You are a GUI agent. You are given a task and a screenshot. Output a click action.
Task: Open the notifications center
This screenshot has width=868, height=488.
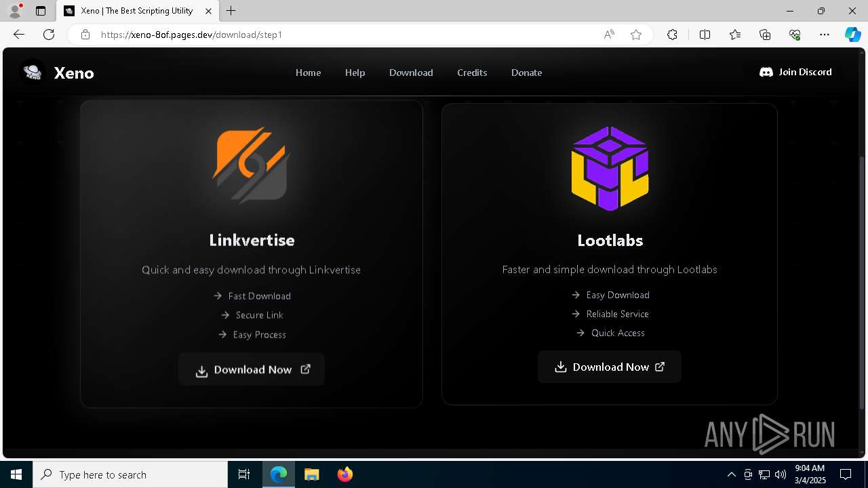[x=846, y=474]
